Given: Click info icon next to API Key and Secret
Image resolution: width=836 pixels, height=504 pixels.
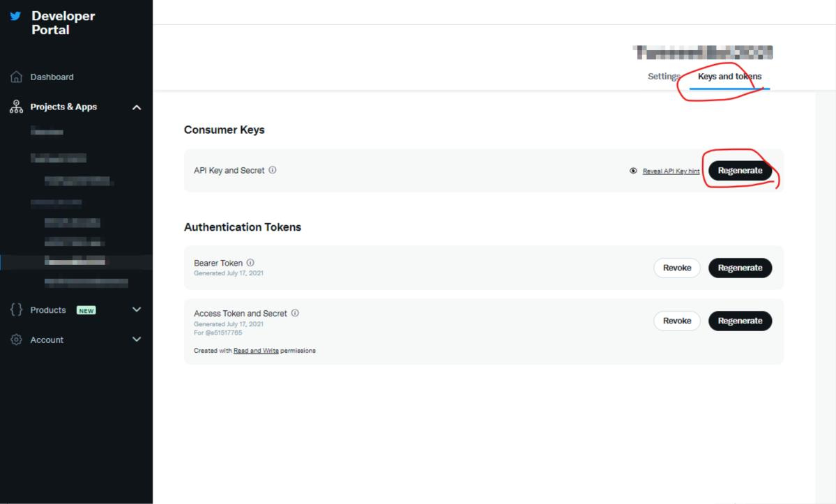Looking at the screenshot, I should click(x=273, y=170).
